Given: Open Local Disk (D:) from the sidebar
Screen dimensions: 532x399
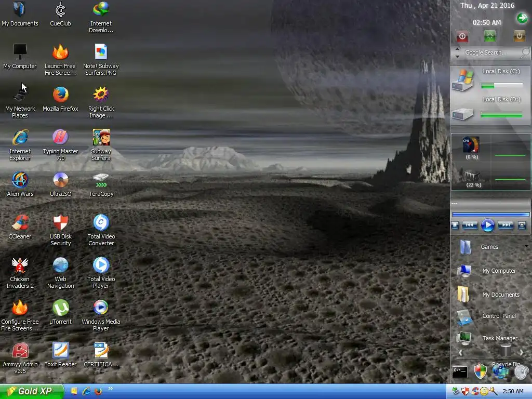Looking at the screenshot, I should pyautogui.click(x=463, y=113).
